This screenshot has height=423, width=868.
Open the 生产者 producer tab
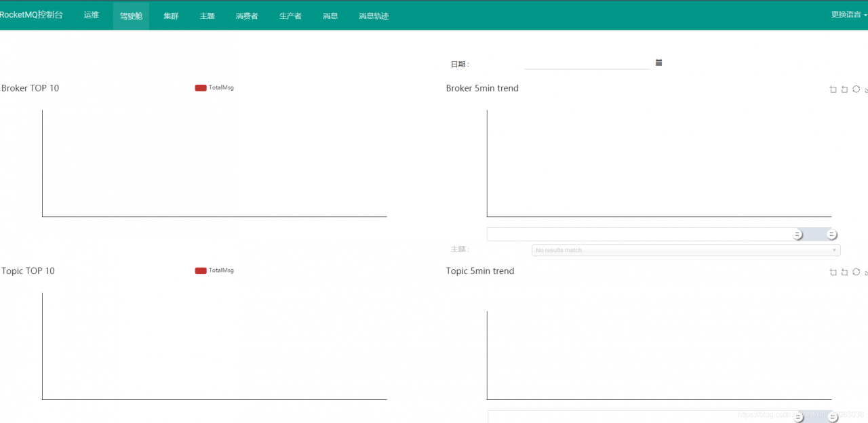point(290,16)
